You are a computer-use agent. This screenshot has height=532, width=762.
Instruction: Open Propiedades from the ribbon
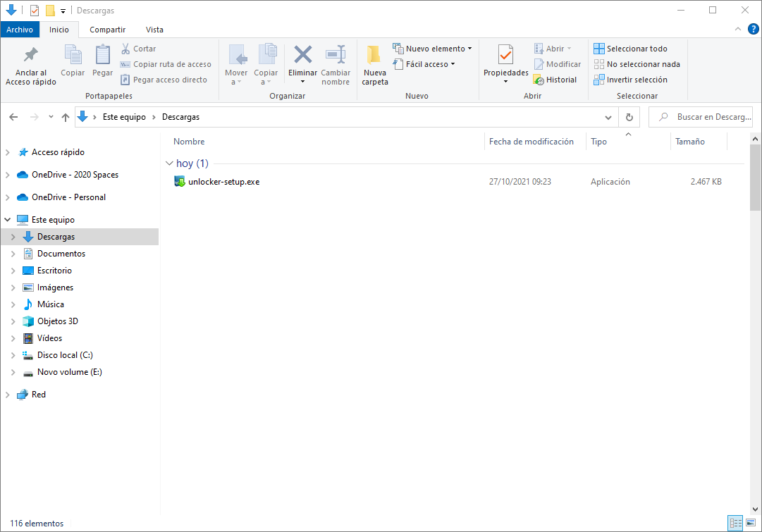click(505, 56)
